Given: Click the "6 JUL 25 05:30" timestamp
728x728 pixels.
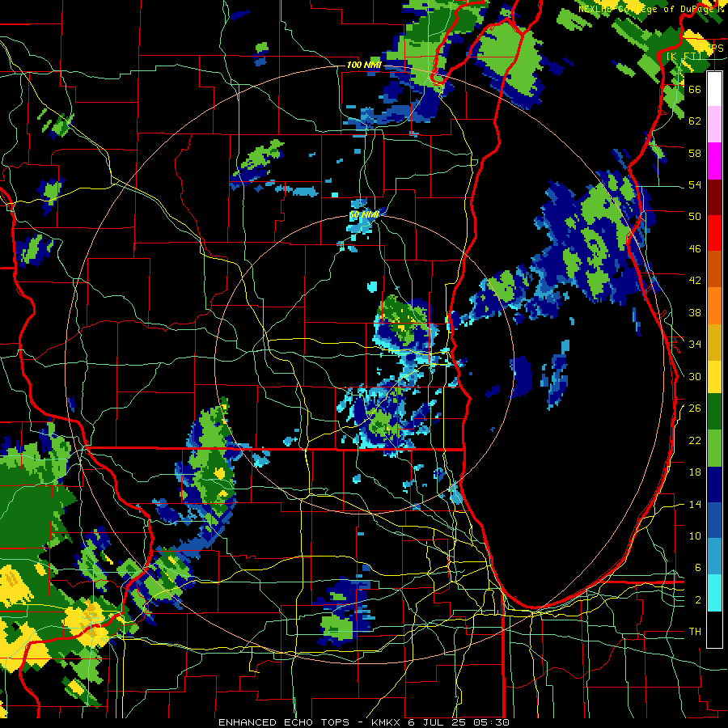Looking at the screenshot, I should coord(459,722).
